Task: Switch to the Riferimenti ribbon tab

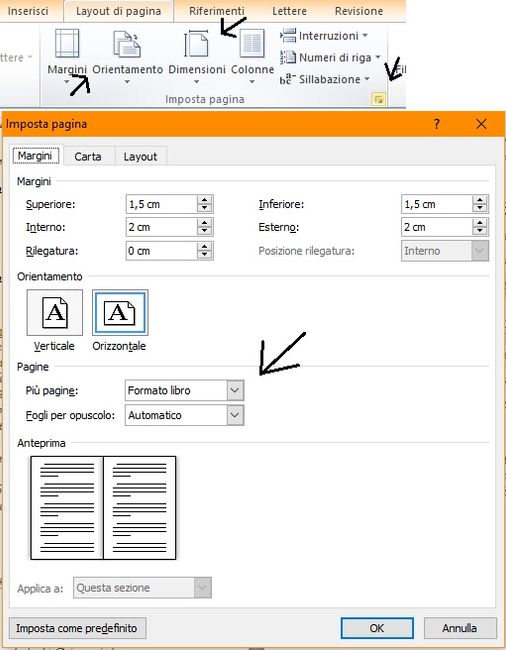Action: coord(216,11)
